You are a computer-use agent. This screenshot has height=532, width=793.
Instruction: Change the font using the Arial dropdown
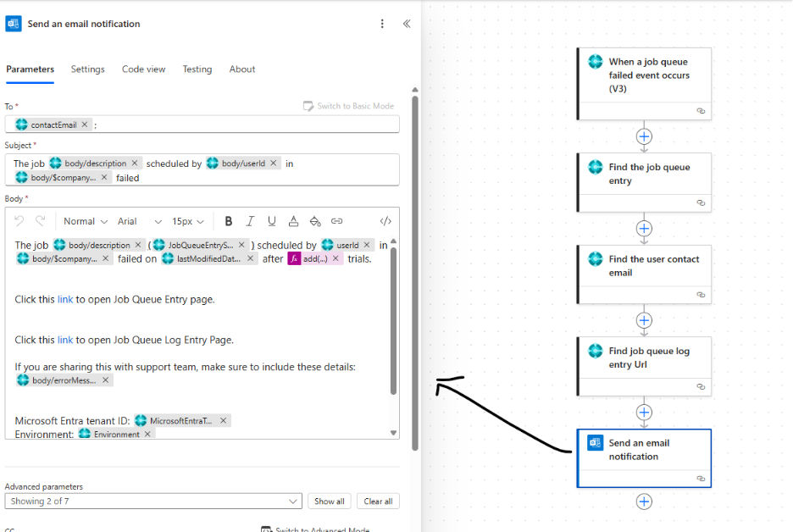click(133, 220)
